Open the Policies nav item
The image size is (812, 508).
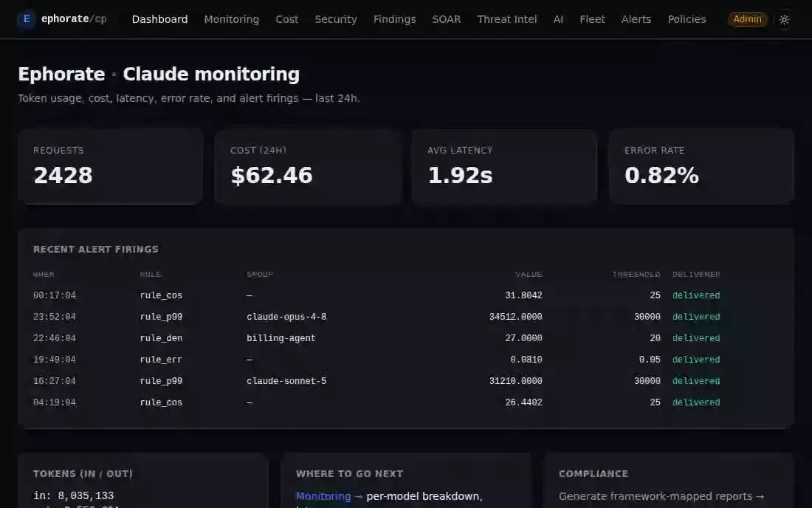click(687, 19)
